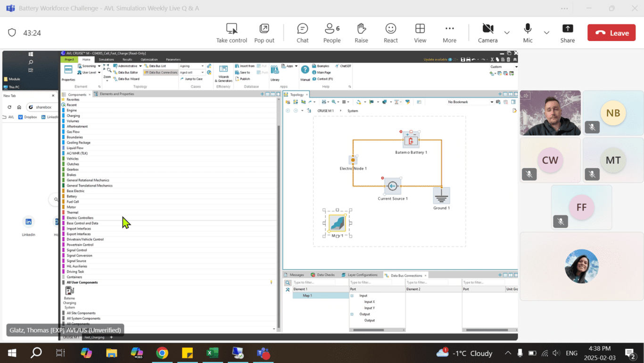Select Bat­emo Battery 1 element in topology
Viewport: 644px width, 363px height.
[x=411, y=140]
